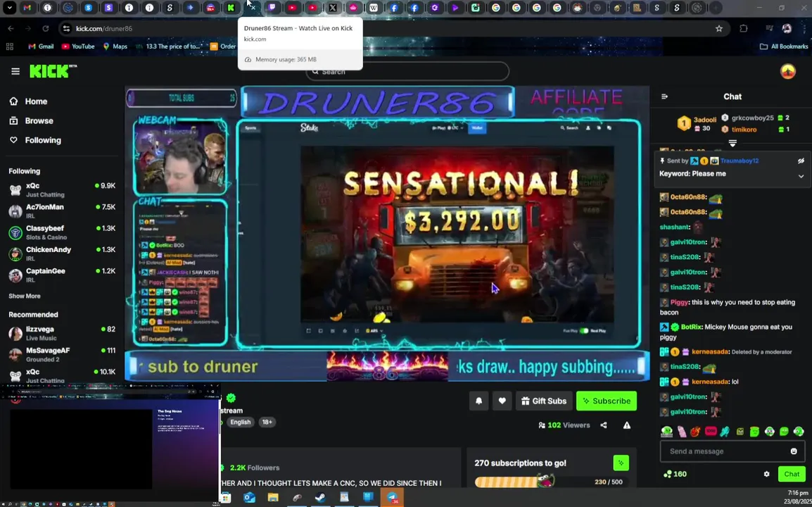This screenshot has width=812, height=507.
Task: Collapse the chat panel arrow icon
Action: [x=665, y=96]
